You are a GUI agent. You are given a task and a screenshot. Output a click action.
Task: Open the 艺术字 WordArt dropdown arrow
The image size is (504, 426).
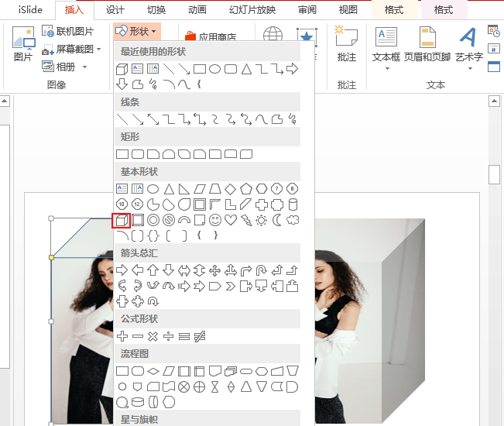tap(470, 68)
